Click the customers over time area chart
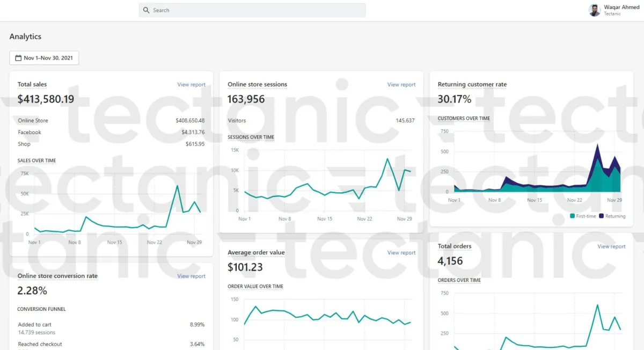This screenshot has width=644, height=350. point(537,162)
